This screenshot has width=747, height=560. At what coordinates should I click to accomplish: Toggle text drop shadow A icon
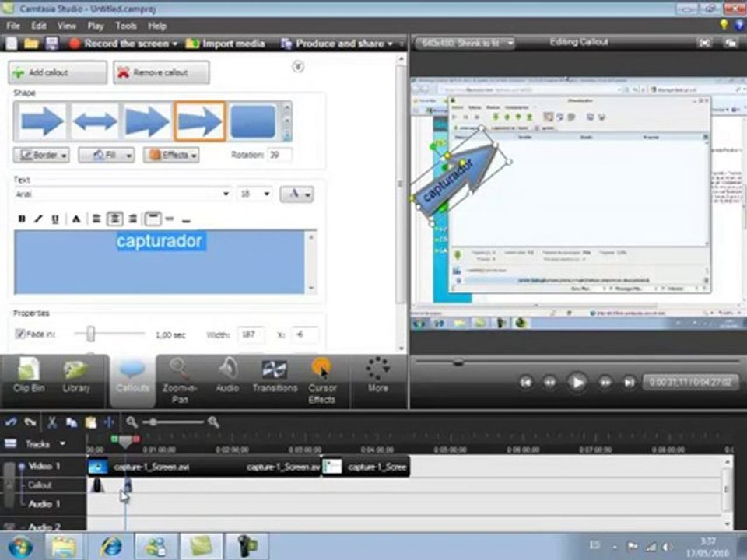(x=75, y=219)
